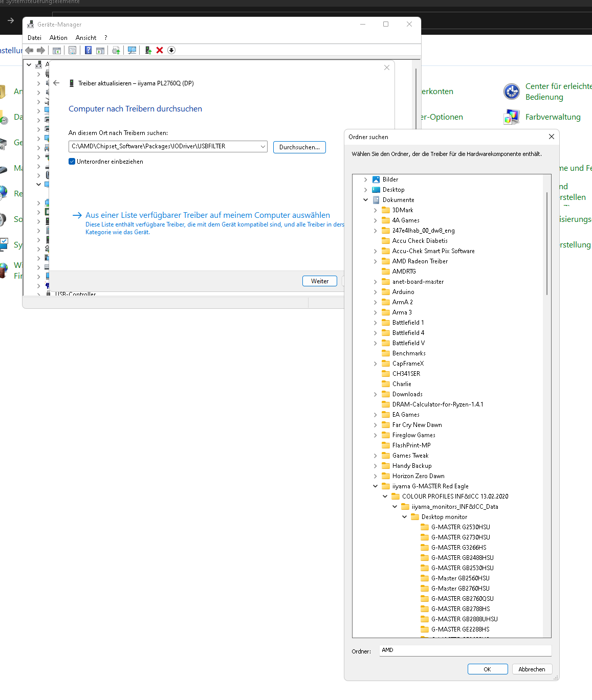Click the Dokumente library icon
Screen dimensions: 592x700
[x=376, y=200]
